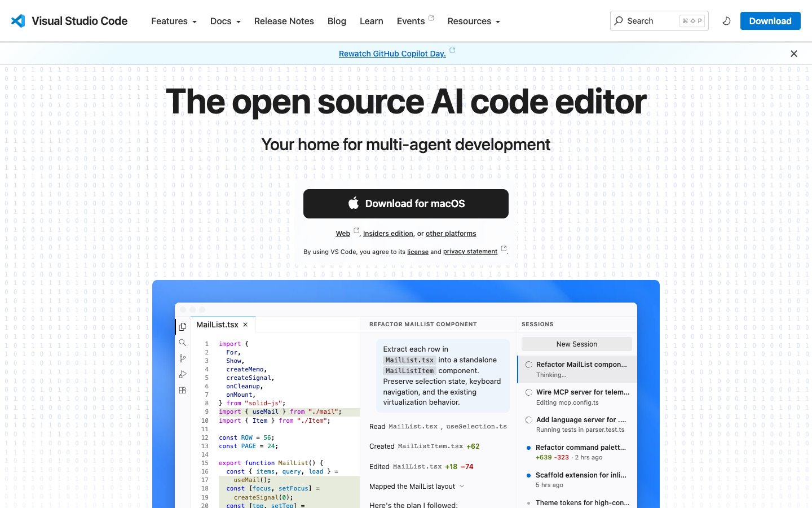Open the other platforms link
Screen dimensions: 812x508
451,234
